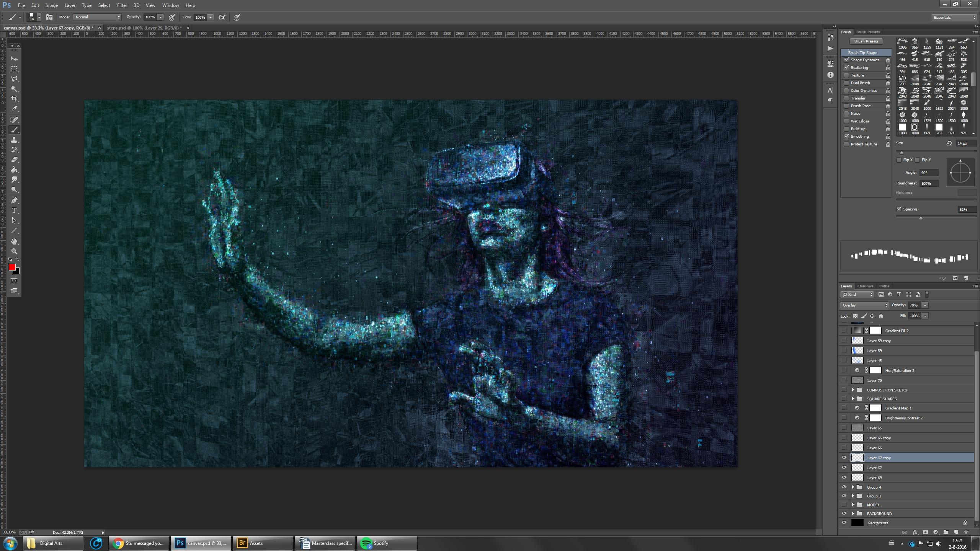This screenshot has height=551, width=980.
Task: Open the Image menu
Action: [51, 5]
